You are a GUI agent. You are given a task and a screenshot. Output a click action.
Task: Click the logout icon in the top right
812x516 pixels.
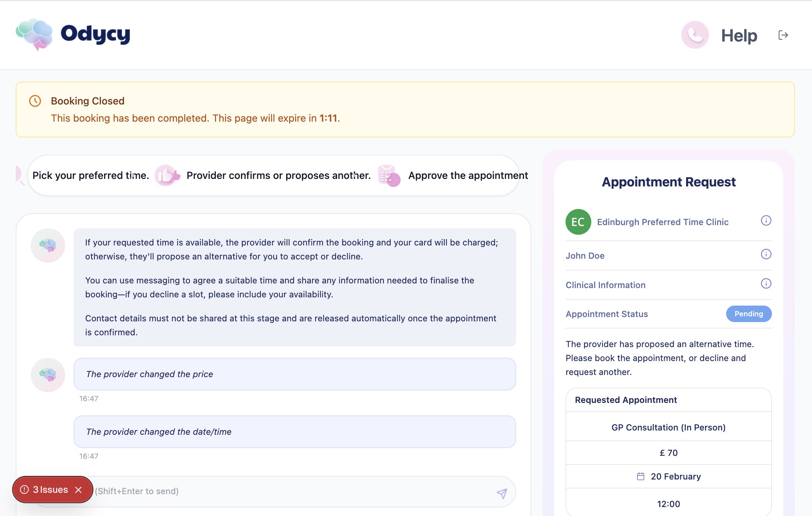click(783, 34)
